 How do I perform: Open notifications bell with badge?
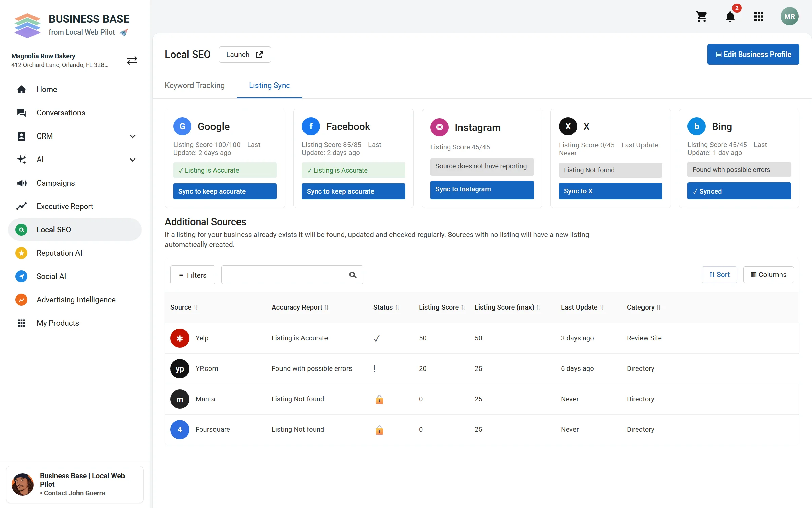tap(730, 16)
